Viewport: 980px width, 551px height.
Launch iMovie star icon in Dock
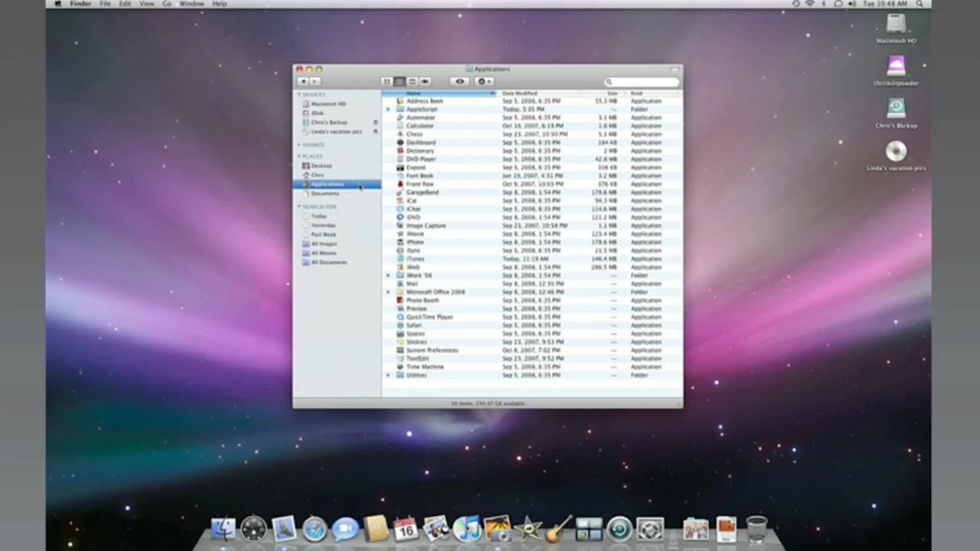coord(528,529)
